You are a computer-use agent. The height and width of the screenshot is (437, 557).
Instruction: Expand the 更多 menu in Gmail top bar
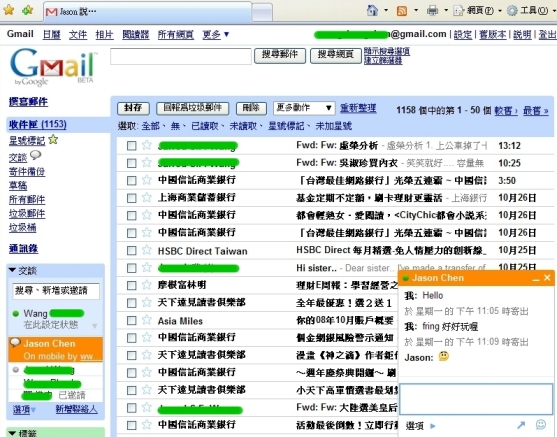pos(216,34)
